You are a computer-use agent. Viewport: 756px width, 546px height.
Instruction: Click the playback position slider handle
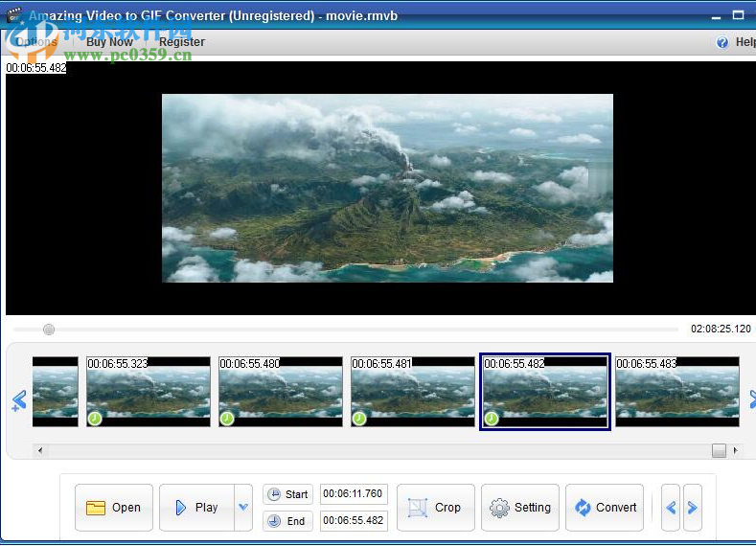pos(49,330)
